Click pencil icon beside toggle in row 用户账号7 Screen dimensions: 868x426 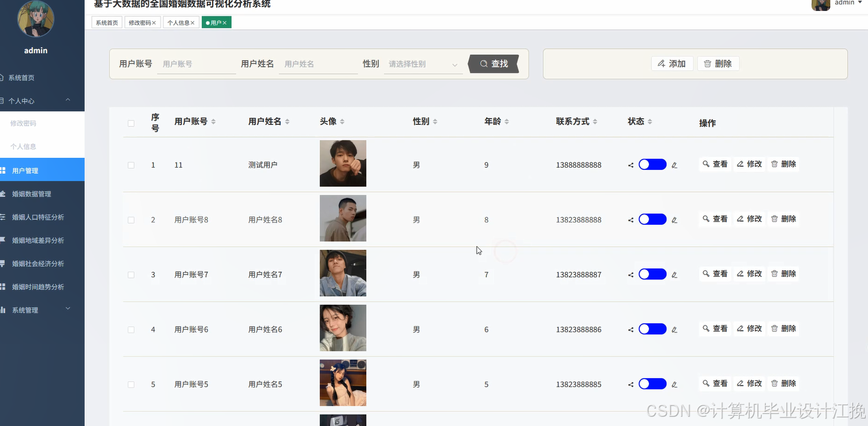click(x=674, y=275)
